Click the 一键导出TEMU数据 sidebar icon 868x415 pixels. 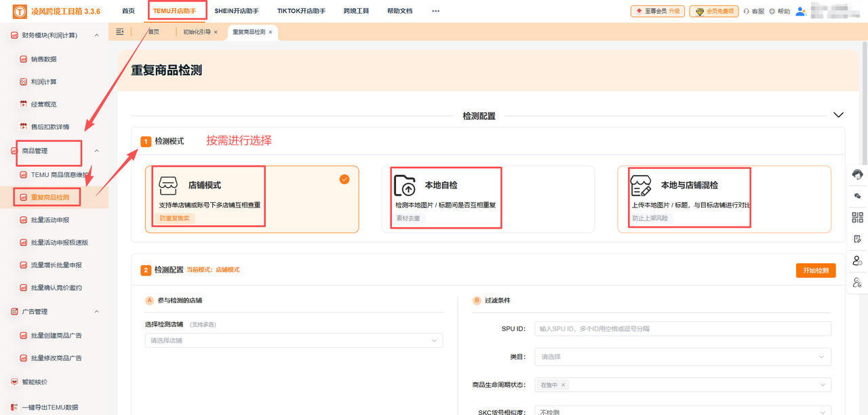pos(14,408)
